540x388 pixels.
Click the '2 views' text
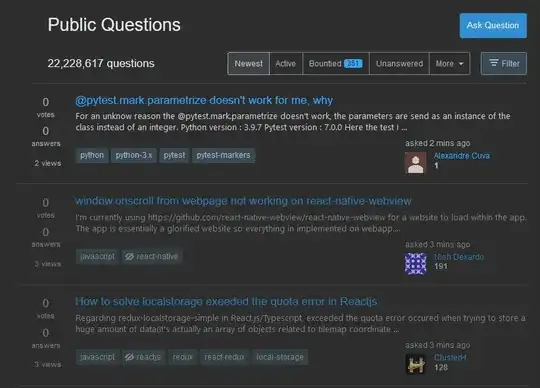point(48,163)
